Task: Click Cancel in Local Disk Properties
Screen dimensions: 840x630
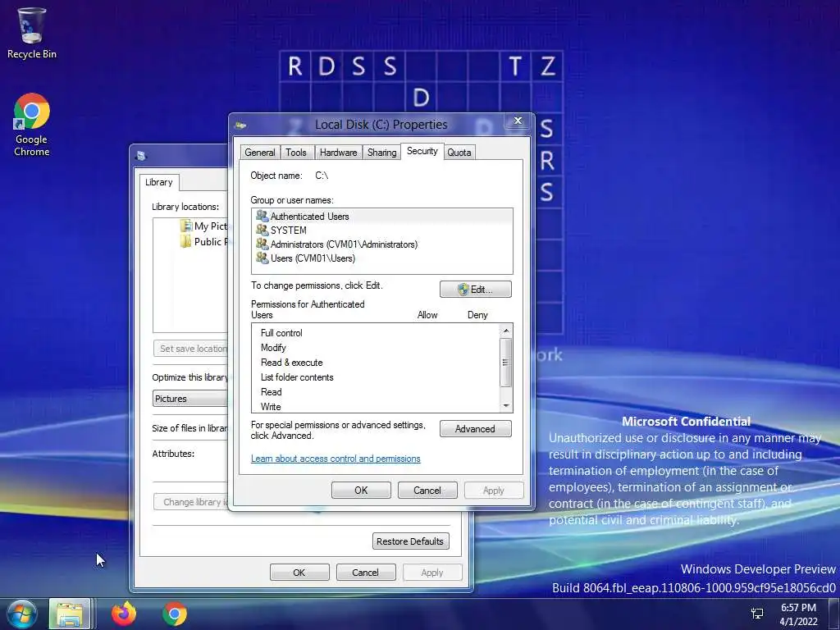Action: (x=427, y=491)
